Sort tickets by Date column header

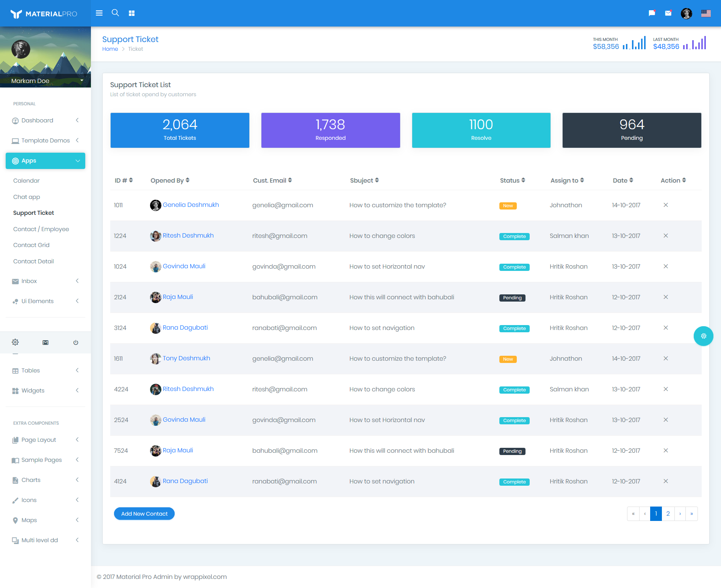pos(623,180)
